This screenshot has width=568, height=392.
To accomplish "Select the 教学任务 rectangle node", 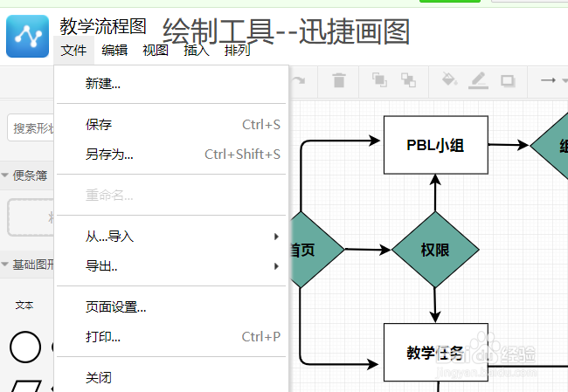I will click(x=436, y=352).
